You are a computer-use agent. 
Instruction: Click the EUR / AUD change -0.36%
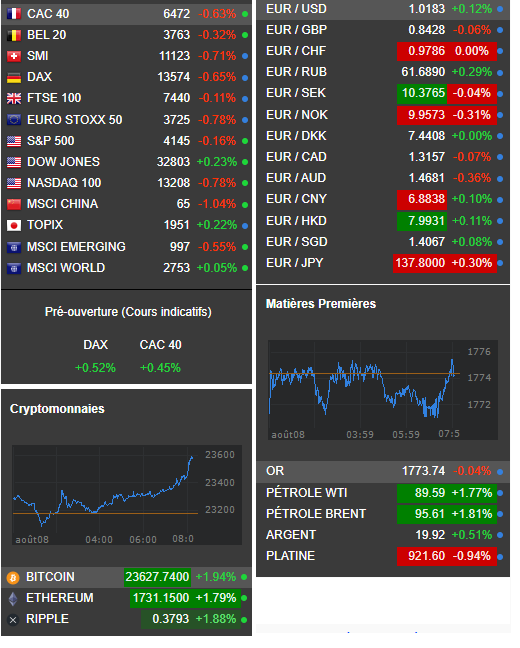(x=472, y=178)
